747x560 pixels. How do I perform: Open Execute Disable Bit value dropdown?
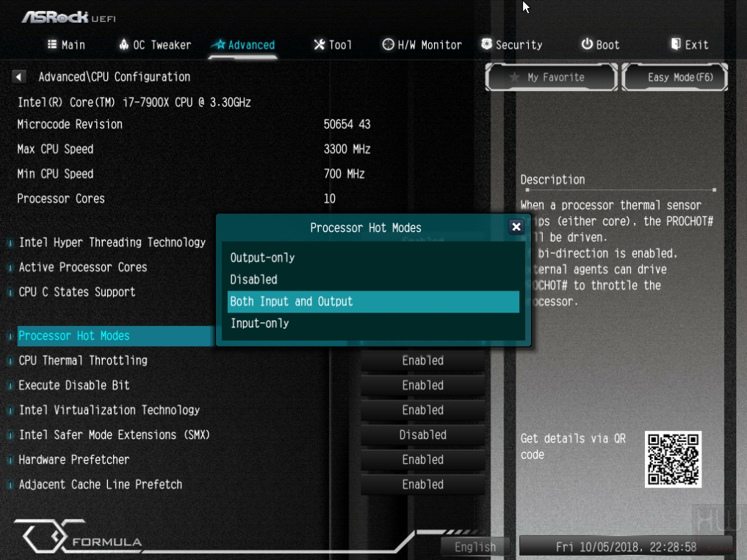point(422,385)
